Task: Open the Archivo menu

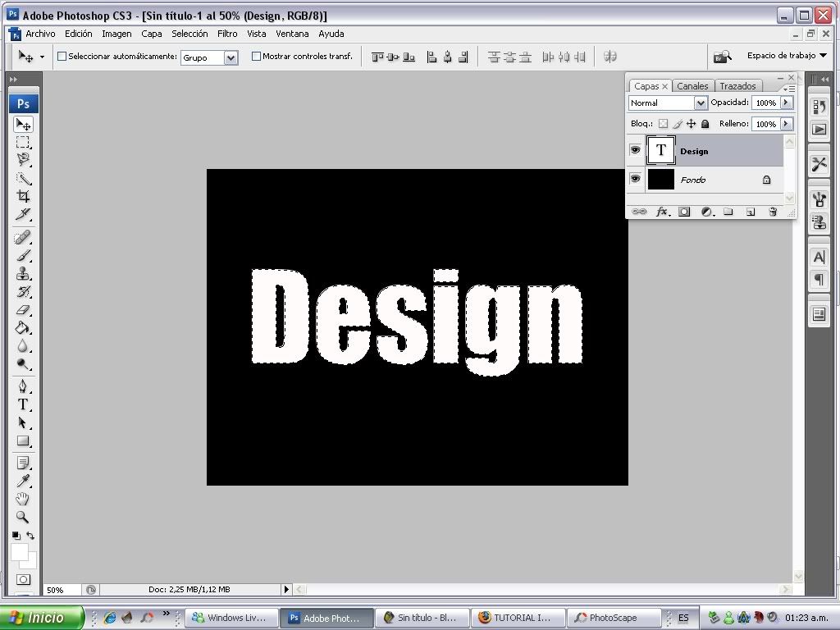Action: pos(40,33)
